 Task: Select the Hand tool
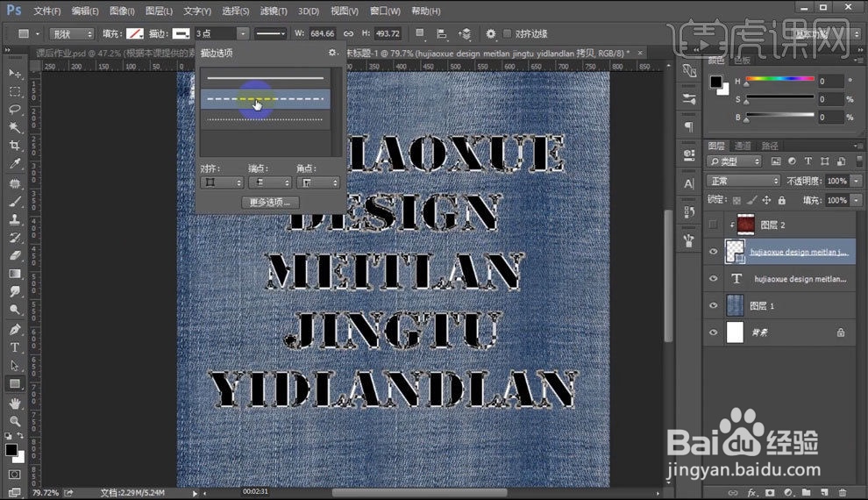(15, 404)
